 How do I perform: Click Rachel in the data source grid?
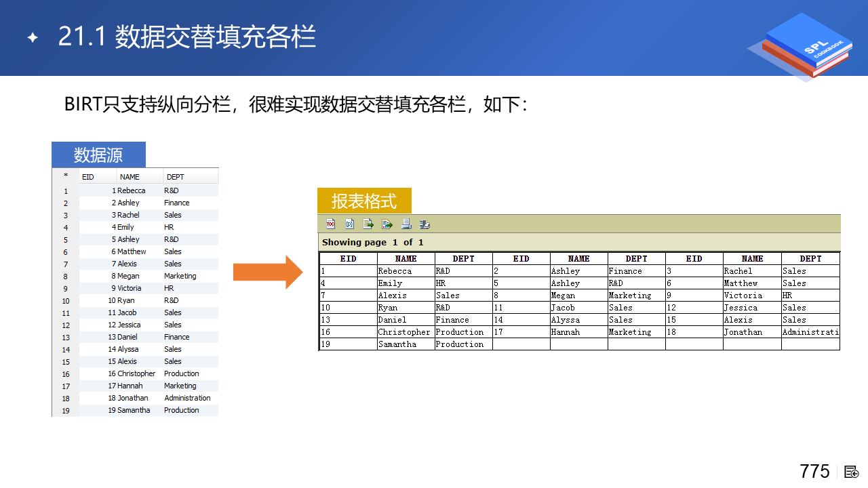click(128, 215)
